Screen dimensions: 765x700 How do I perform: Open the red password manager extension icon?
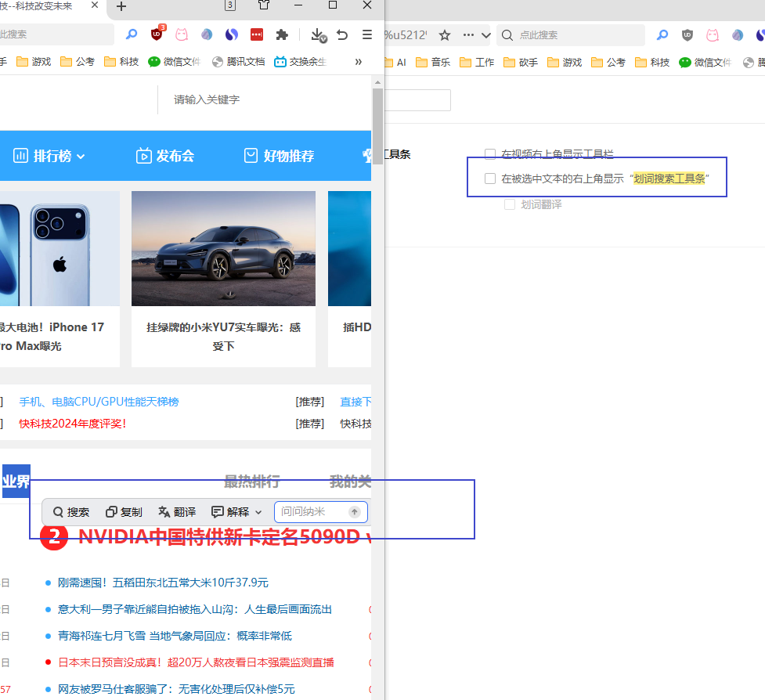point(257,34)
